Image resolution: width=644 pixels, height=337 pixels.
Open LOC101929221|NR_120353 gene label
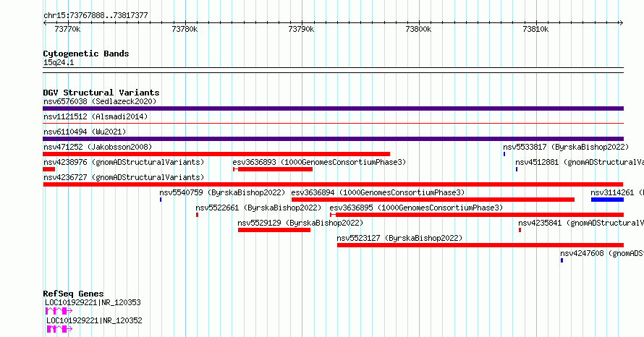pos(93,302)
